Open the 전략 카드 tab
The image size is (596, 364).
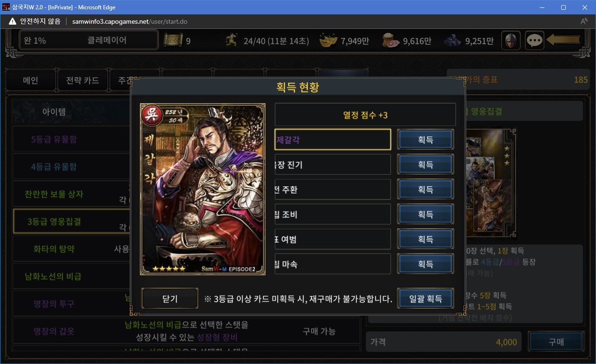coord(83,80)
